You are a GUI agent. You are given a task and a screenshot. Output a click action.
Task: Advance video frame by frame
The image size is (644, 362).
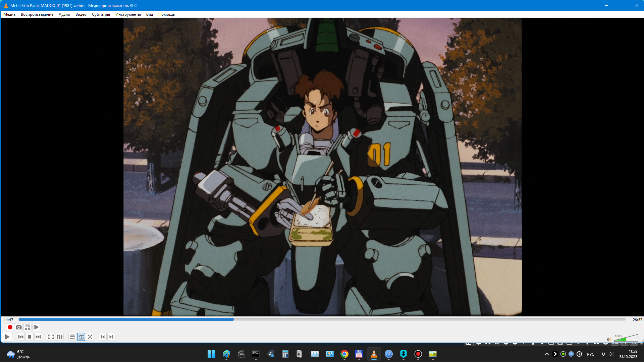coord(36,327)
